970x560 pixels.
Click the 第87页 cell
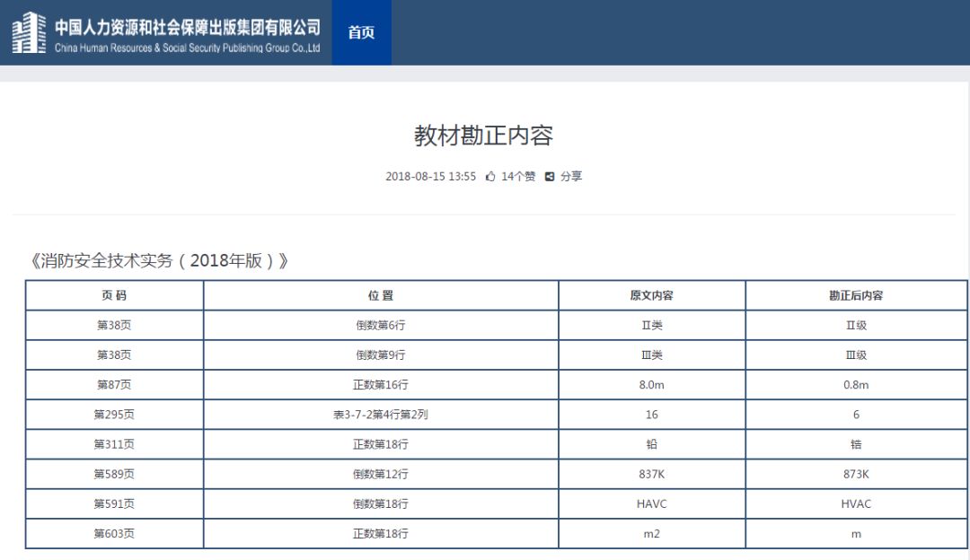point(114,384)
